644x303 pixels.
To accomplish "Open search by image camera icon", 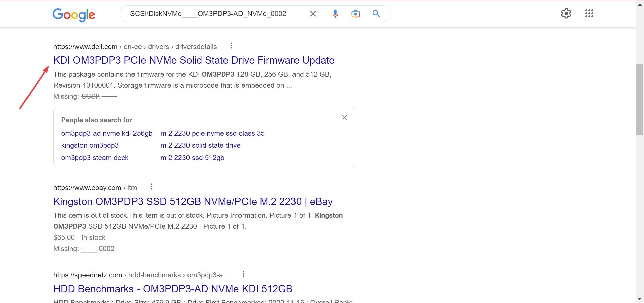I will click(x=355, y=14).
